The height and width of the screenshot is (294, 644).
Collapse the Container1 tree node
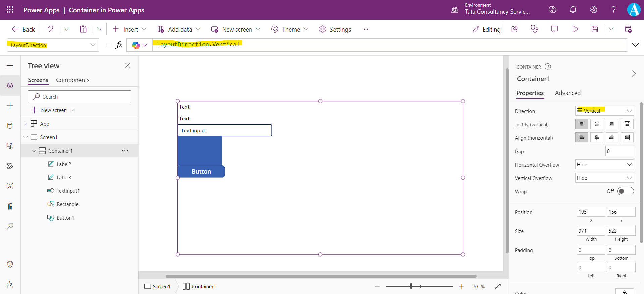tap(34, 151)
